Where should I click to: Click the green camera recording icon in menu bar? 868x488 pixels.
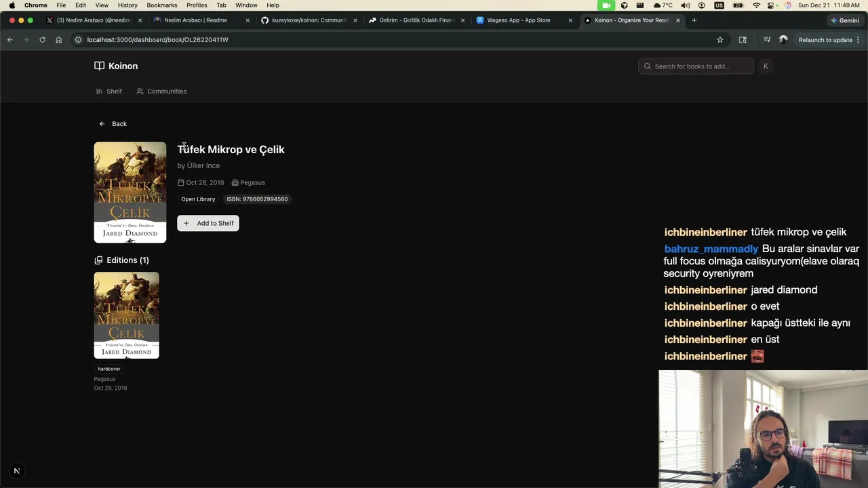click(x=606, y=5)
